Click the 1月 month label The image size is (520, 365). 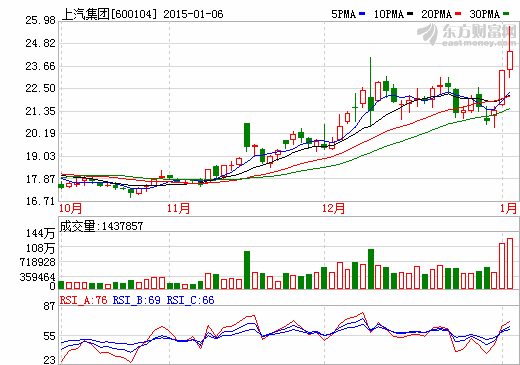click(x=508, y=208)
